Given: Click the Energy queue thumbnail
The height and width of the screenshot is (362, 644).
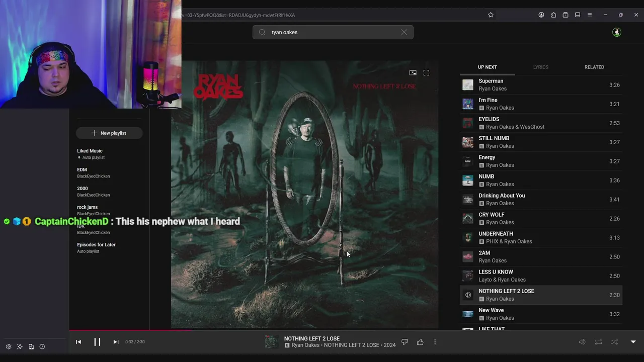Looking at the screenshot, I should 468,161.
